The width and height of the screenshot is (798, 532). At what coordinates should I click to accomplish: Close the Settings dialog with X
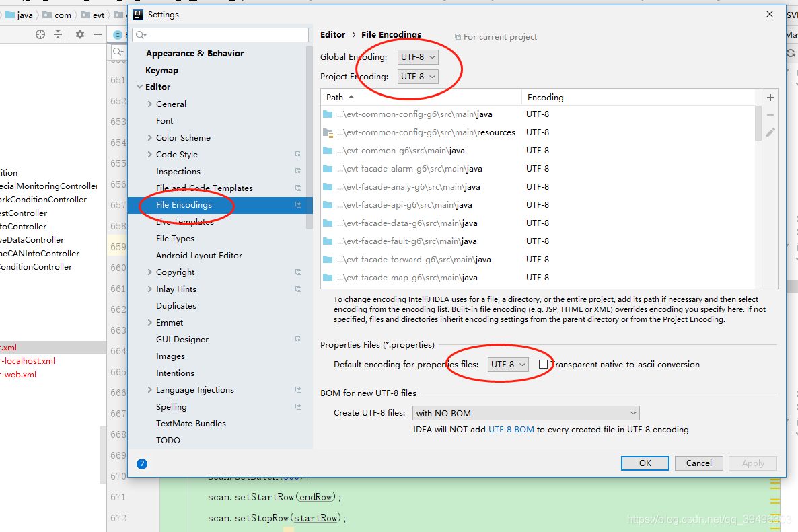coord(770,14)
